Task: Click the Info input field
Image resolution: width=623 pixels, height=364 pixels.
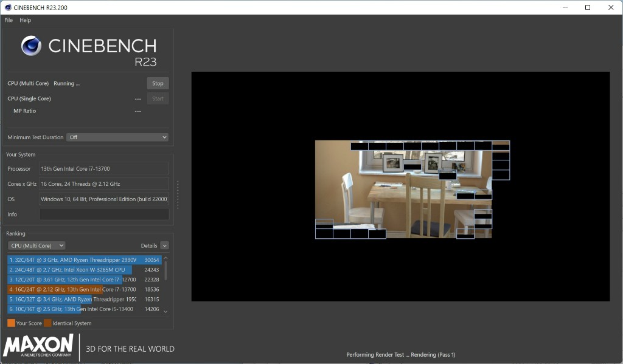Action: pyautogui.click(x=104, y=215)
